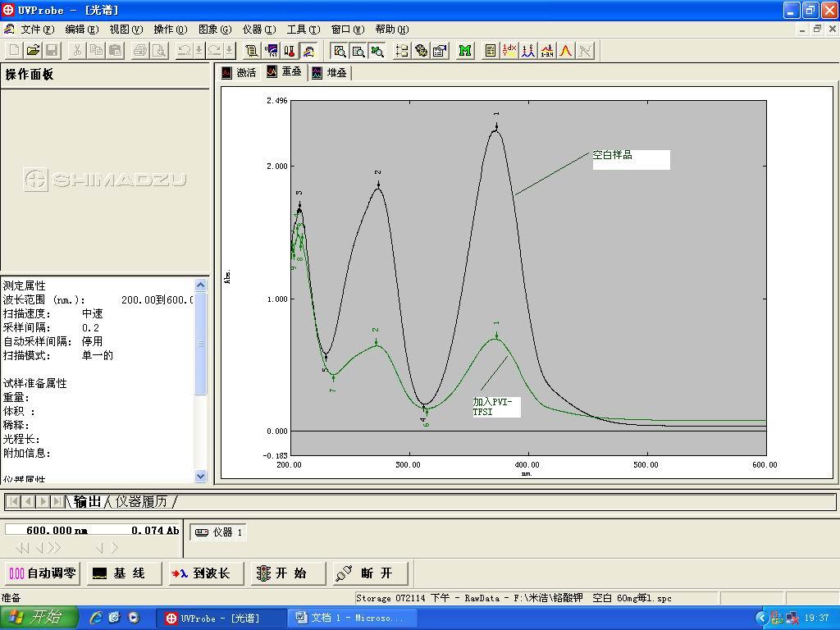Open the 文件 menu
Viewport: 840px width, 630px height.
tap(36, 30)
